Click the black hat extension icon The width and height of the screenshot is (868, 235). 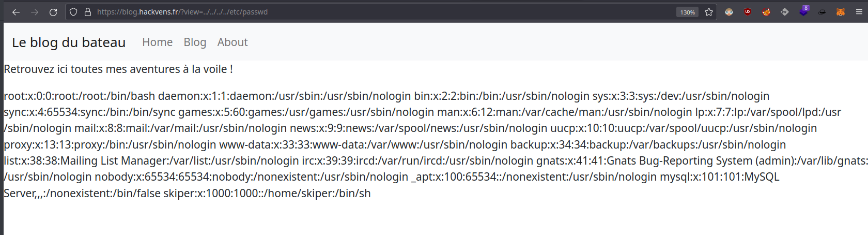tap(822, 12)
